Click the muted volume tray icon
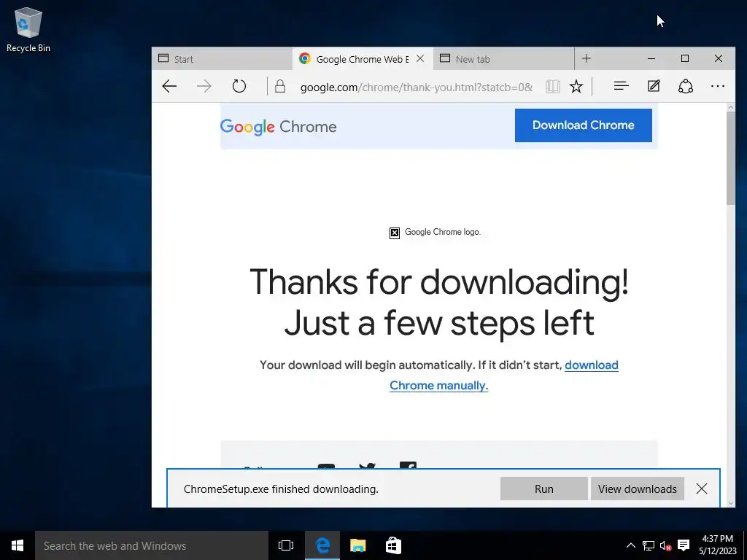 point(665,545)
